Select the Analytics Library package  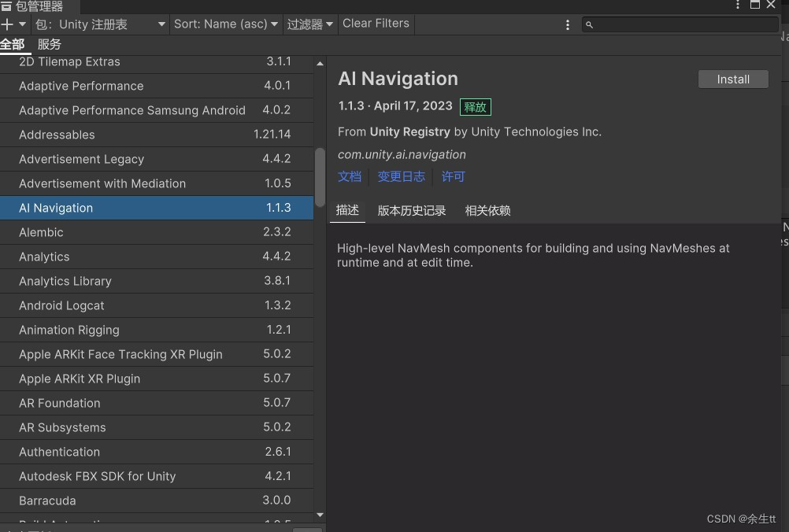click(157, 281)
